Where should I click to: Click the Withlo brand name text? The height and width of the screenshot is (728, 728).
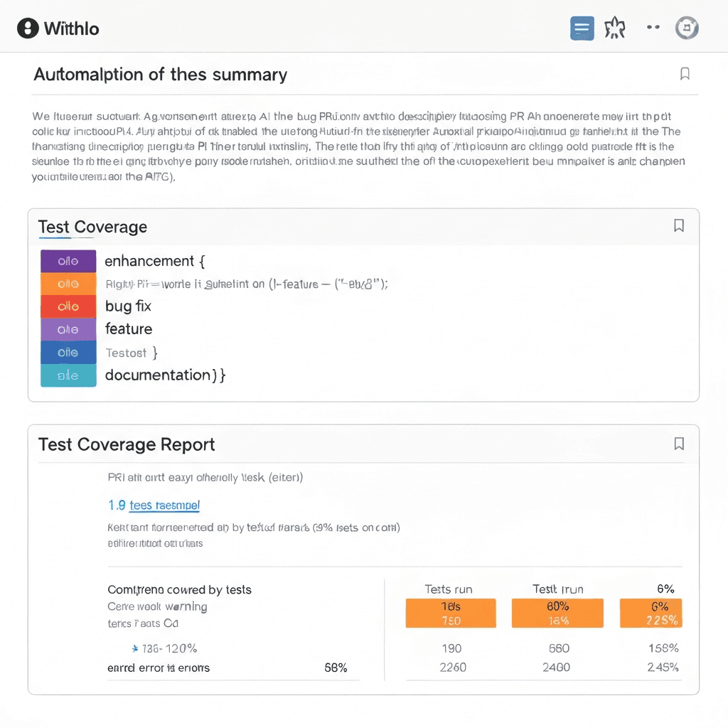[x=71, y=28]
